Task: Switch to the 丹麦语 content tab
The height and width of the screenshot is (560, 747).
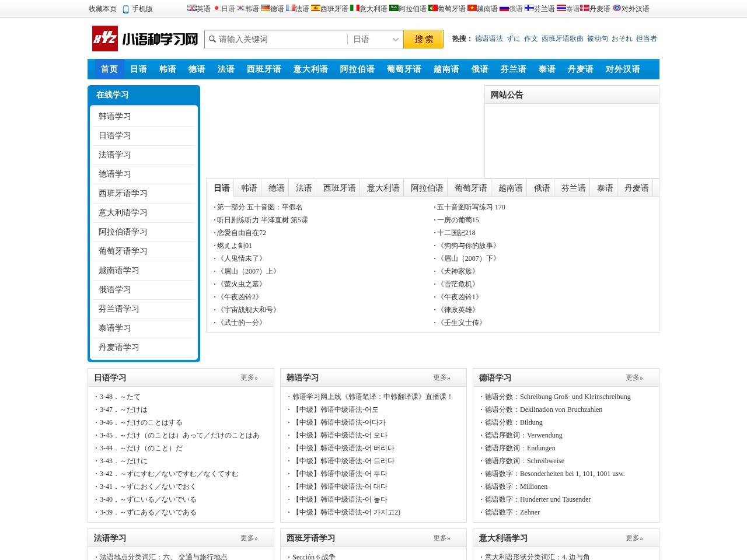Action: pyautogui.click(x=637, y=188)
